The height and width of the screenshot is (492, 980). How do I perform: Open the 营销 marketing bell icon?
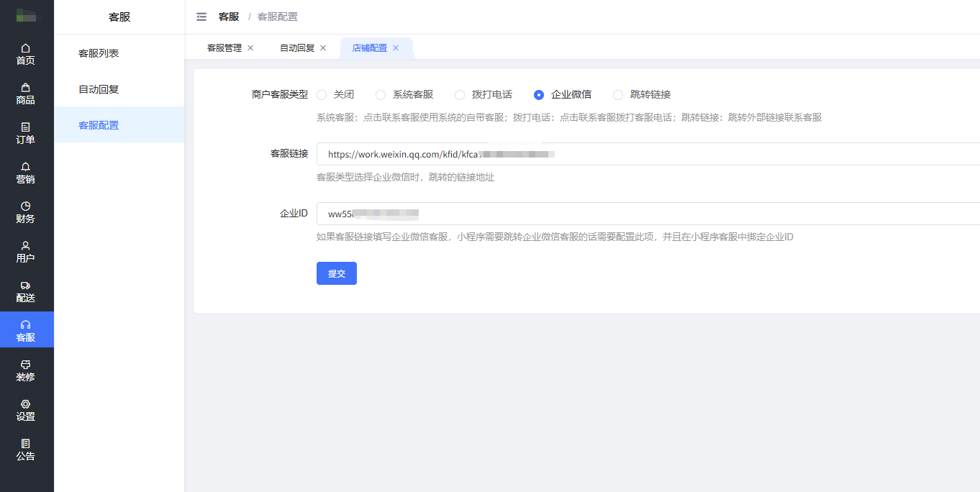pyautogui.click(x=26, y=167)
